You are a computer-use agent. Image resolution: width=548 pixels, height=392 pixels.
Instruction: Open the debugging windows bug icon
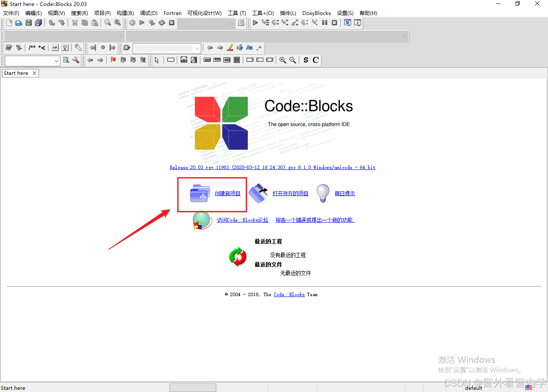click(x=348, y=23)
